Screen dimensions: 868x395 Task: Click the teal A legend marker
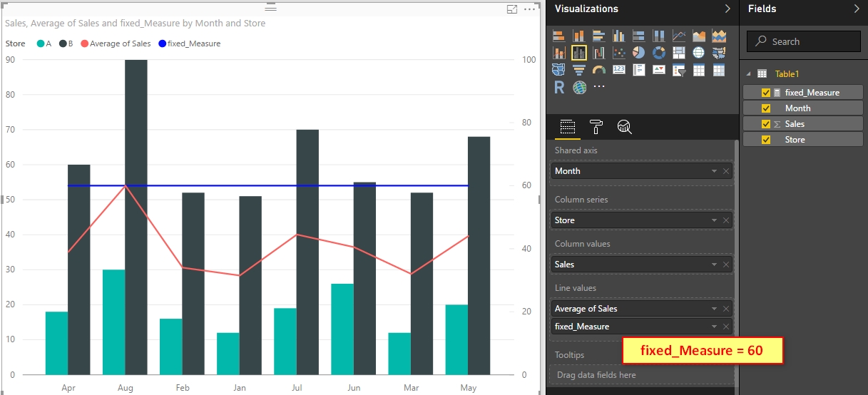[x=40, y=43]
